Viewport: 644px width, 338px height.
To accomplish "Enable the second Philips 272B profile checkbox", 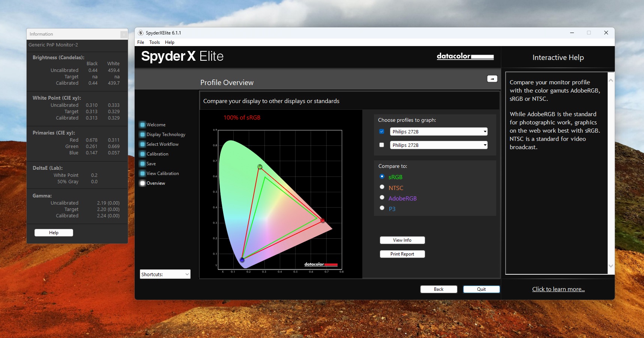I will [382, 145].
